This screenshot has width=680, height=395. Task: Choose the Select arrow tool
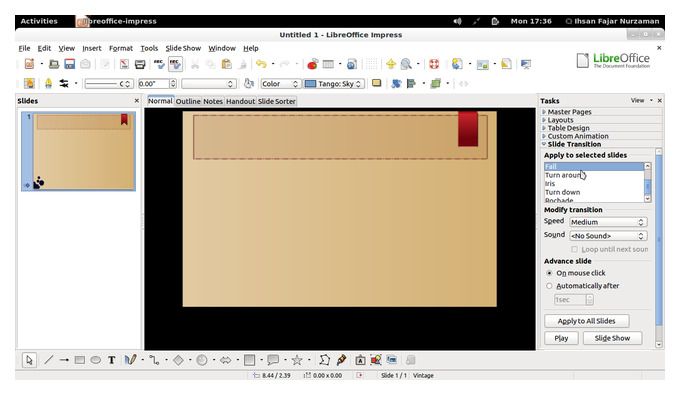point(29,360)
